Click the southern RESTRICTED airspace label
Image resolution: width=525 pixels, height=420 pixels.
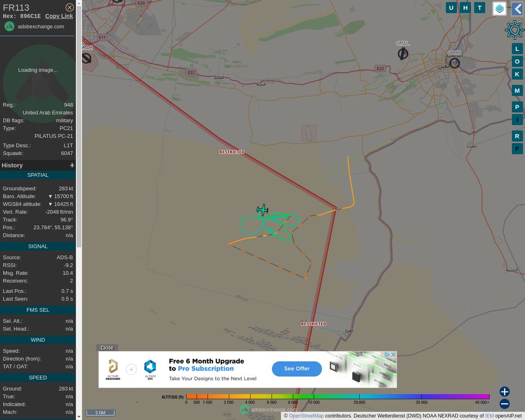click(x=314, y=324)
